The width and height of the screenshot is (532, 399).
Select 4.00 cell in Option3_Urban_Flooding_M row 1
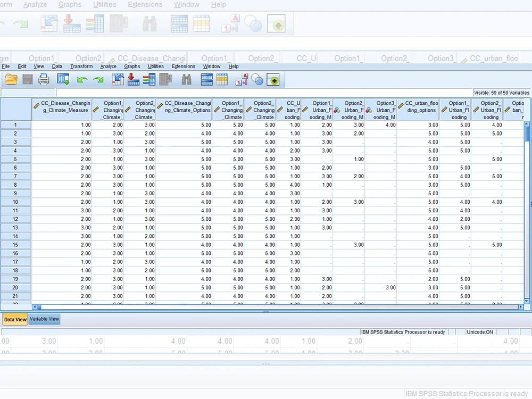tap(381, 125)
